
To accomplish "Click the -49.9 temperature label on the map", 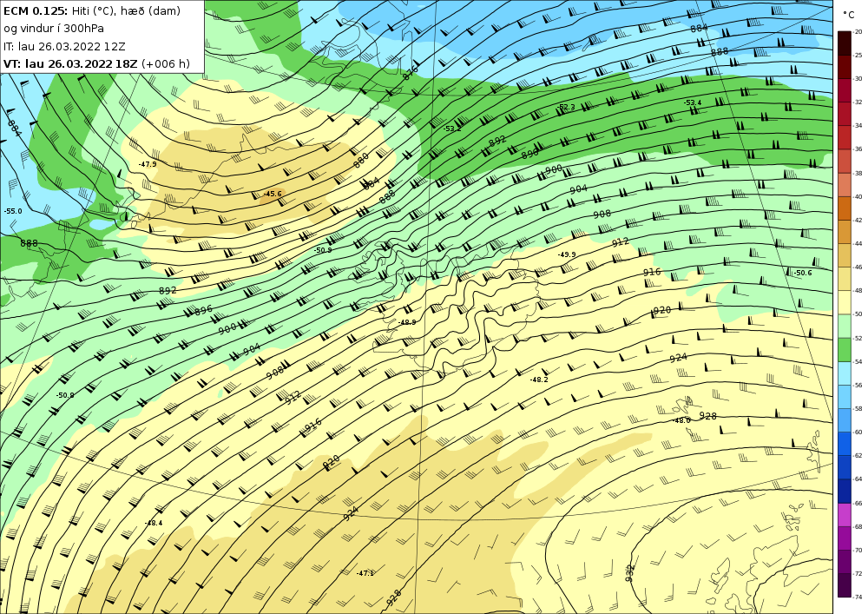I will coord(566,254).
